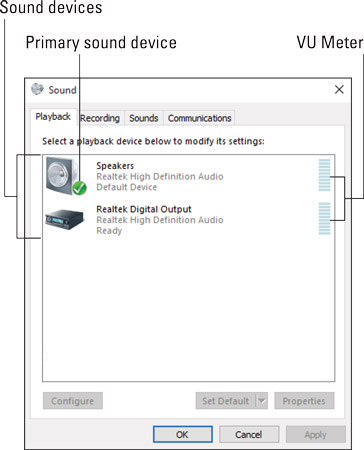The image size is (364, 450).
Task: Click the Speakers VU meter
Action: coord(324,175)
